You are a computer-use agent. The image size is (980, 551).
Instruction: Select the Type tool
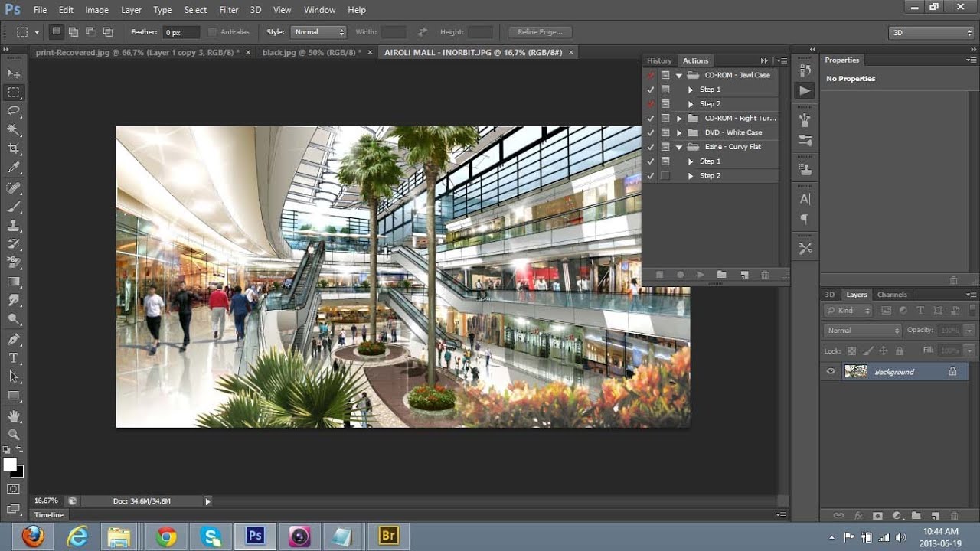click(14, 357)
